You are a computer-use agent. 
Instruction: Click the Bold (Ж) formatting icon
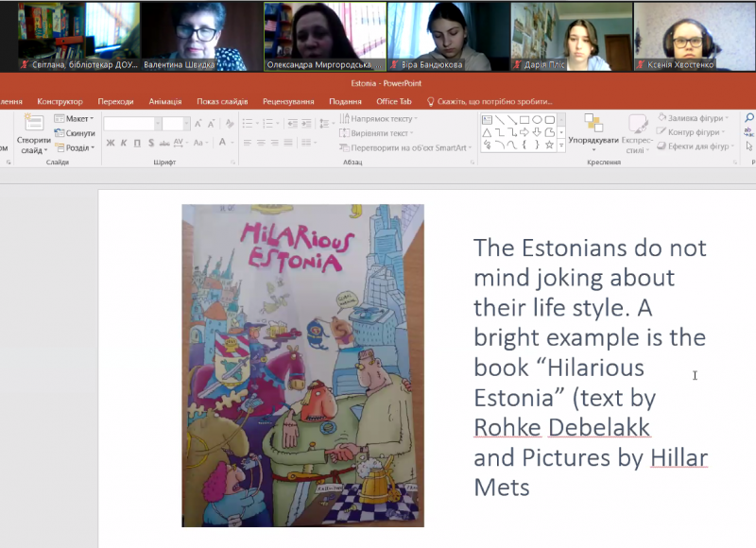[111, 143]
